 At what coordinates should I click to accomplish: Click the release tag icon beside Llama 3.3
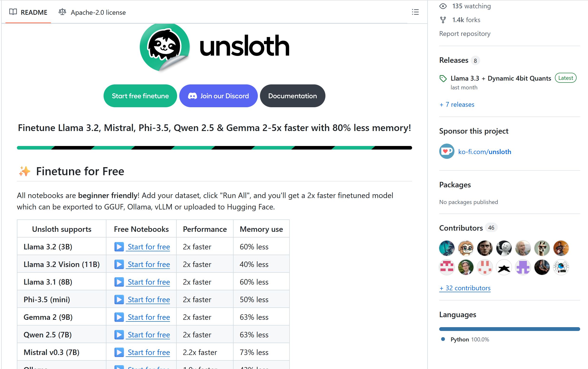[x=443, y=78]
